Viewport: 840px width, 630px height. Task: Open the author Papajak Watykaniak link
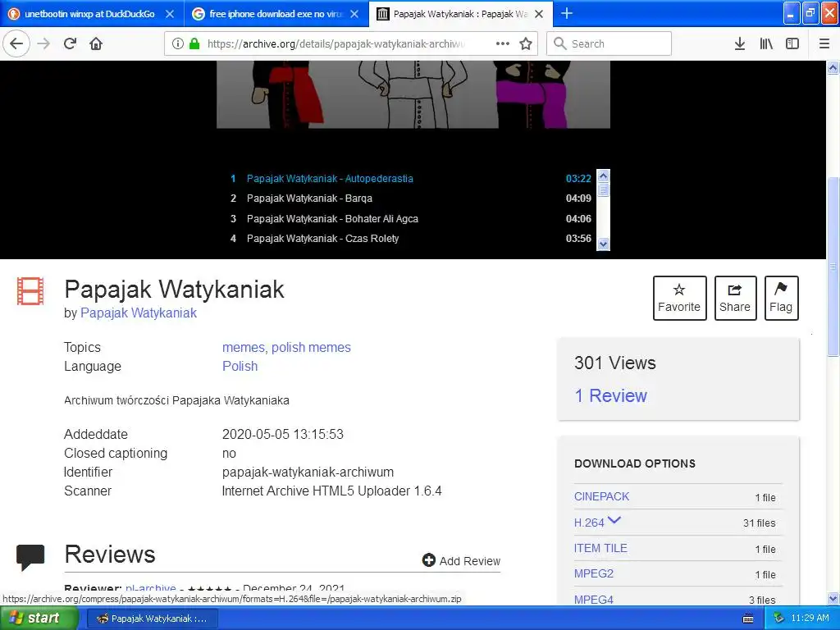point(138,313)
